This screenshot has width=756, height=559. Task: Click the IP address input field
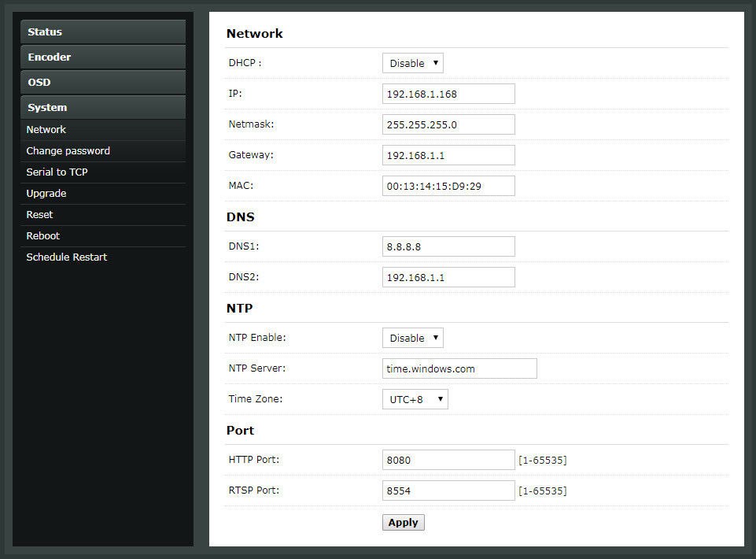pos(448,94)
